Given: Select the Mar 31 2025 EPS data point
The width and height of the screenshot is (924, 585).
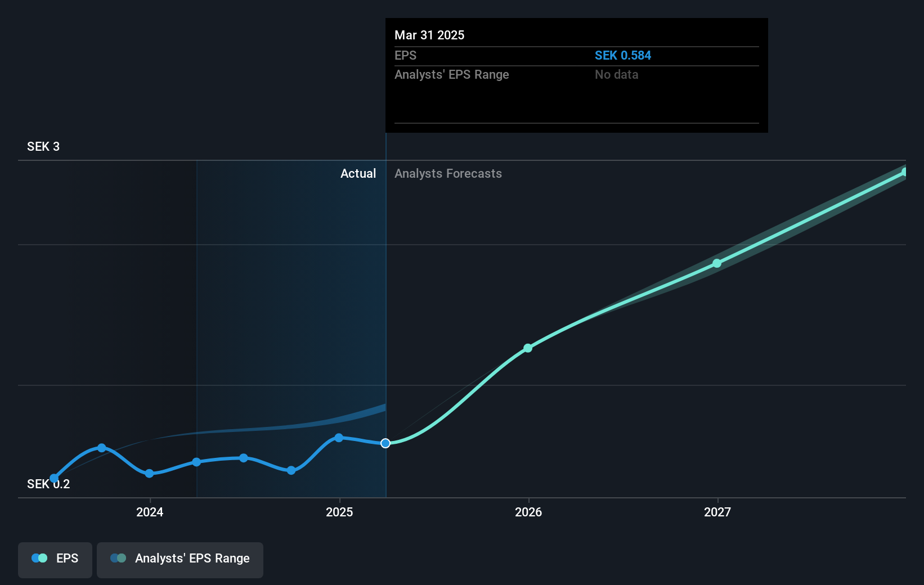Looking at the screenshot, I should [x=385, y=443].
